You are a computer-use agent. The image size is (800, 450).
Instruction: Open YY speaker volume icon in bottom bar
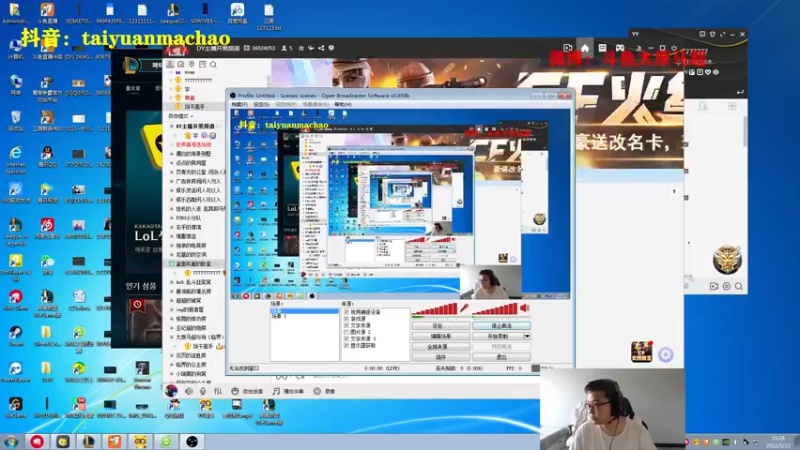189,391
